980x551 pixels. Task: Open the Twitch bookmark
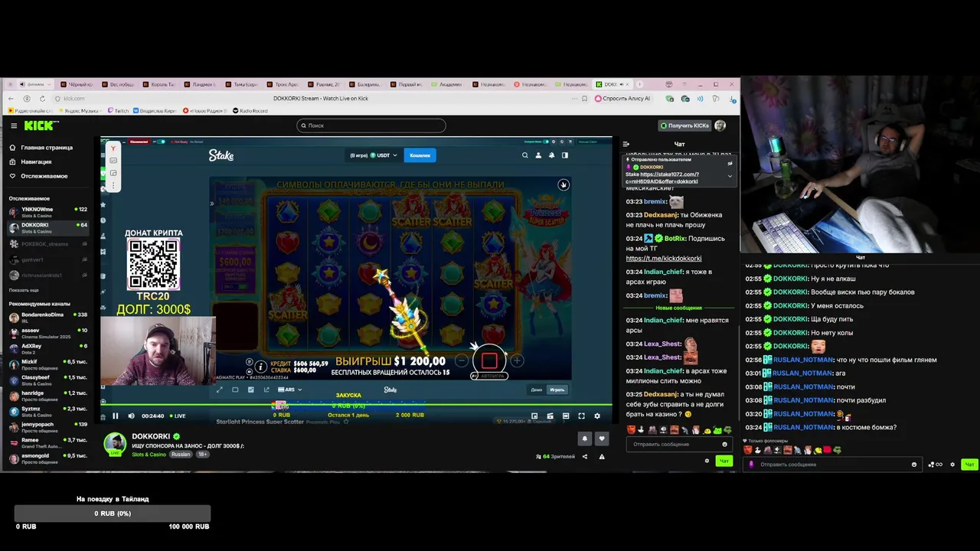click(119, 111)
